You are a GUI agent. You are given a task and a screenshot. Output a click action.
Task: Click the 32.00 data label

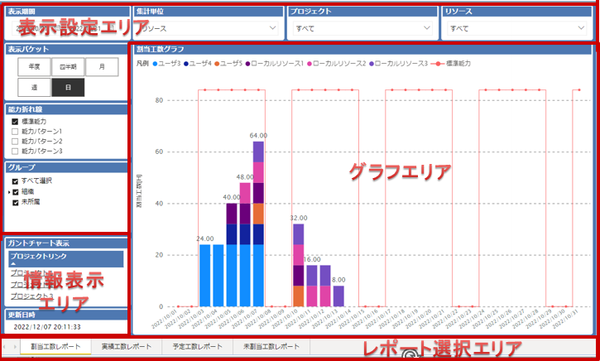click(x=298, y=218)
